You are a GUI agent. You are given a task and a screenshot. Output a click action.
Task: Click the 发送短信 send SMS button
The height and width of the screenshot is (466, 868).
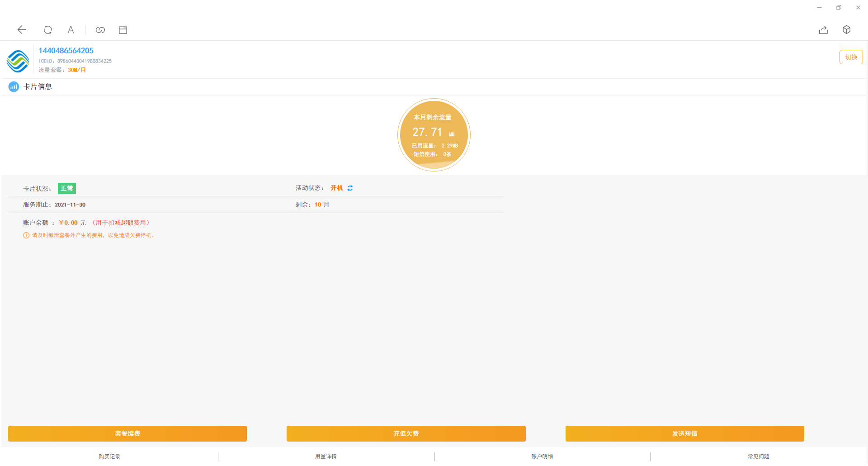click(684, 433)
